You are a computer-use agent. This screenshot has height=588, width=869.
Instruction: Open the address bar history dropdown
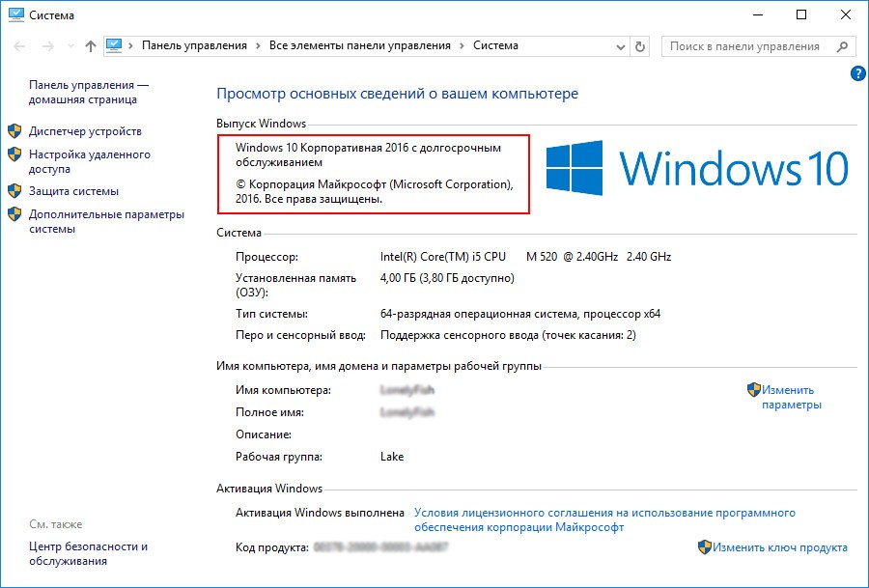click(621, 47)
